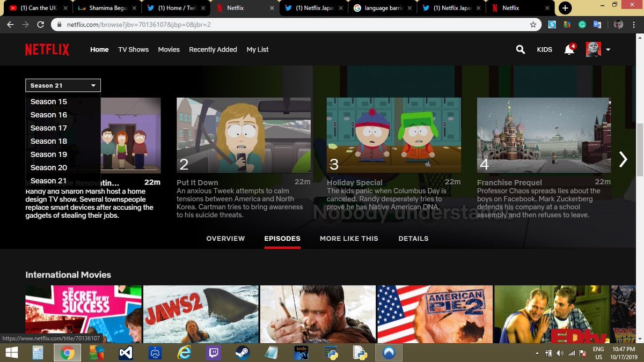Open the Netflix search magnifier

pos(520,49)
